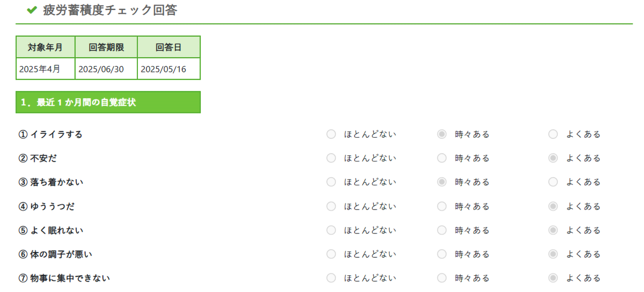
Task: Mark ゆううつだ as よくある
Action: [x=553, y=206]
